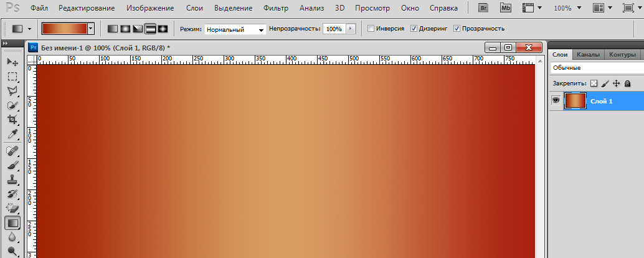Choose the Diamond gradient style
Image resolution: width=644 pixels, height=258 pixels.
point(163,29)
